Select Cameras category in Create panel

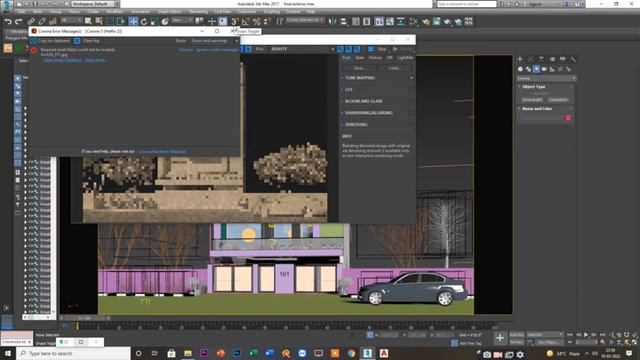pos(544,69)
